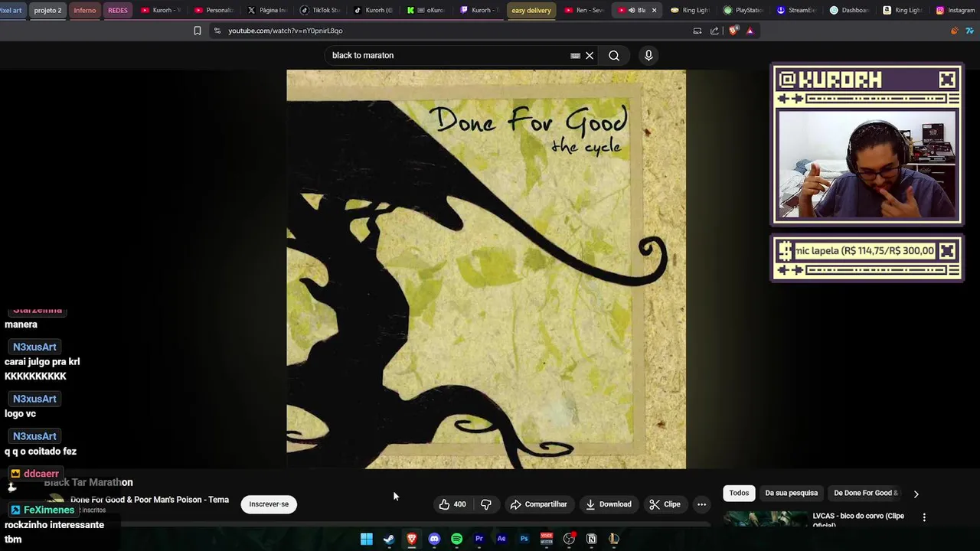Open the StreamElements browser tab

tap(796, 11)
